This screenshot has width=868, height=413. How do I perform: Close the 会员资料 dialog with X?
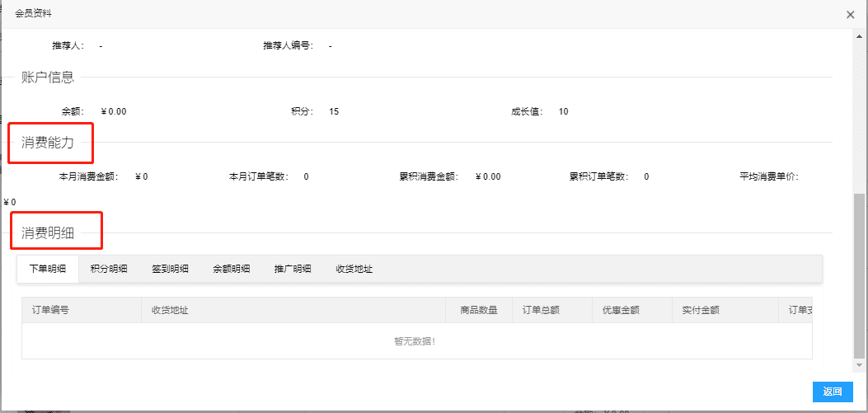click(x=850, y=15)
